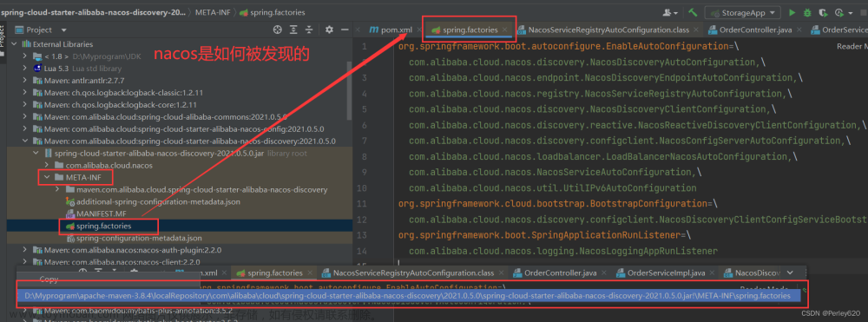Expand maven.com.alibaba.cloud folder under META-INF

coord(57,190)
